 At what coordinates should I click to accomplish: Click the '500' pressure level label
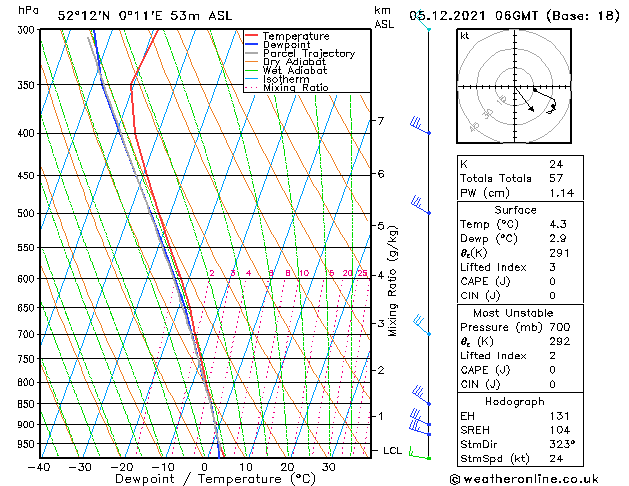pyautogui.click(x=28, y=214)
